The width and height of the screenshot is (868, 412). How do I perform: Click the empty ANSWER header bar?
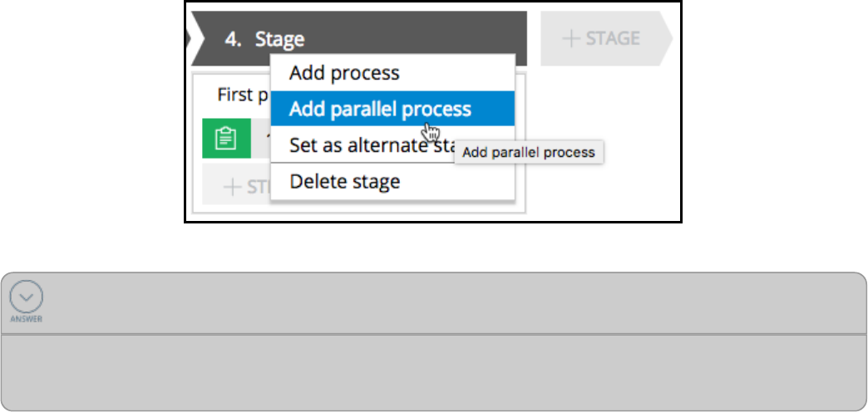click(x=449, y=303)
